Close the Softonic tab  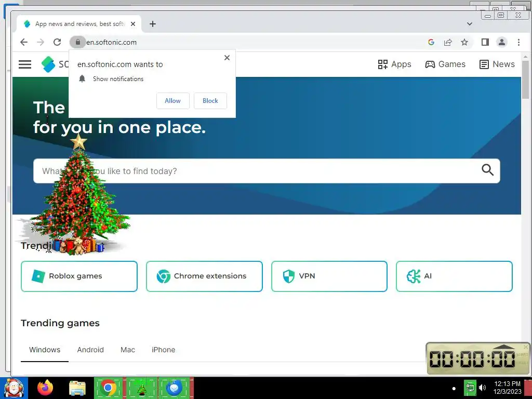[x=133, y=24]
